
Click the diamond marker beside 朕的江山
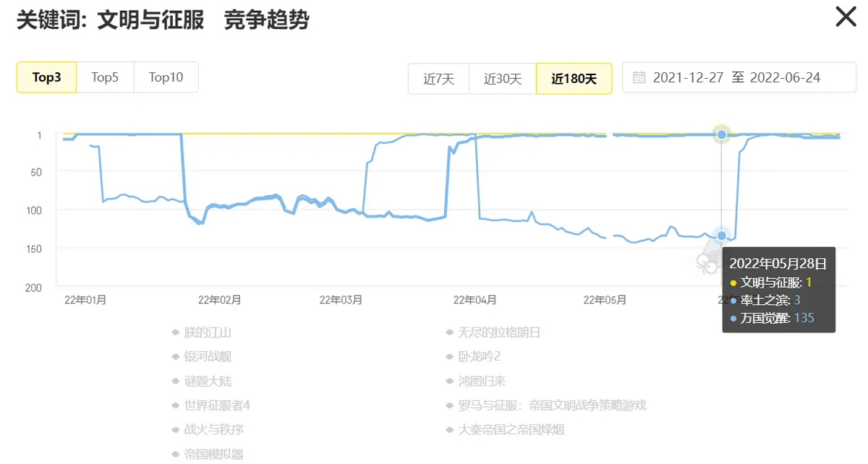(x=174, y=332)
